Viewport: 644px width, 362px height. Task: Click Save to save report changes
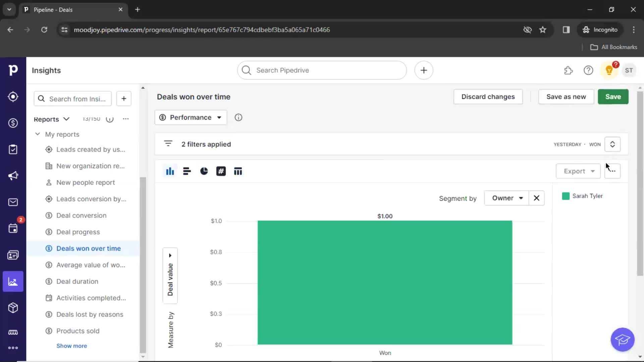click(613, 96)
